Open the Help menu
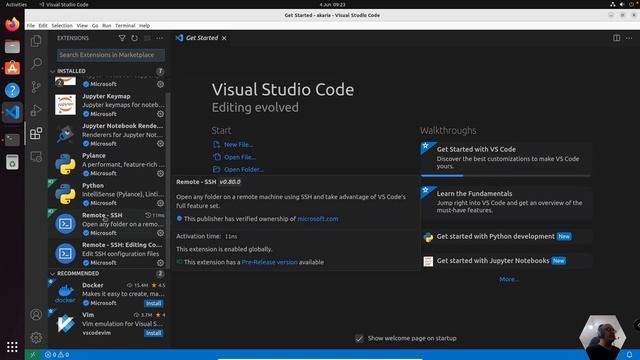 144,25
